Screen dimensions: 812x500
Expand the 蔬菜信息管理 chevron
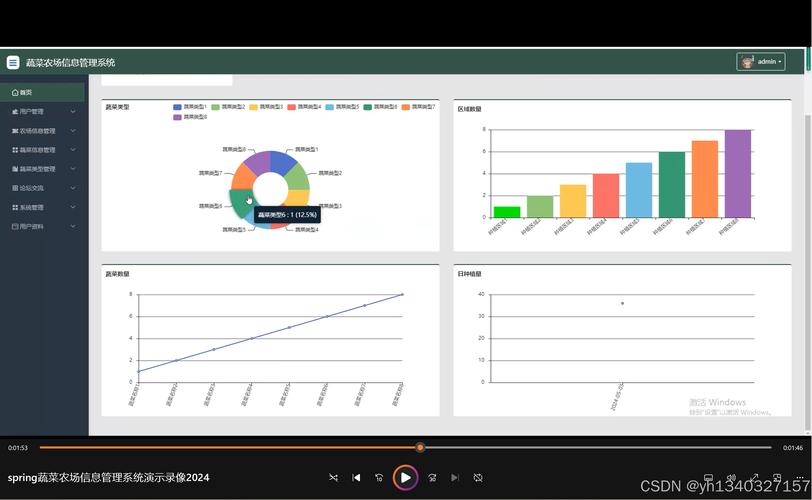(73, 150)
